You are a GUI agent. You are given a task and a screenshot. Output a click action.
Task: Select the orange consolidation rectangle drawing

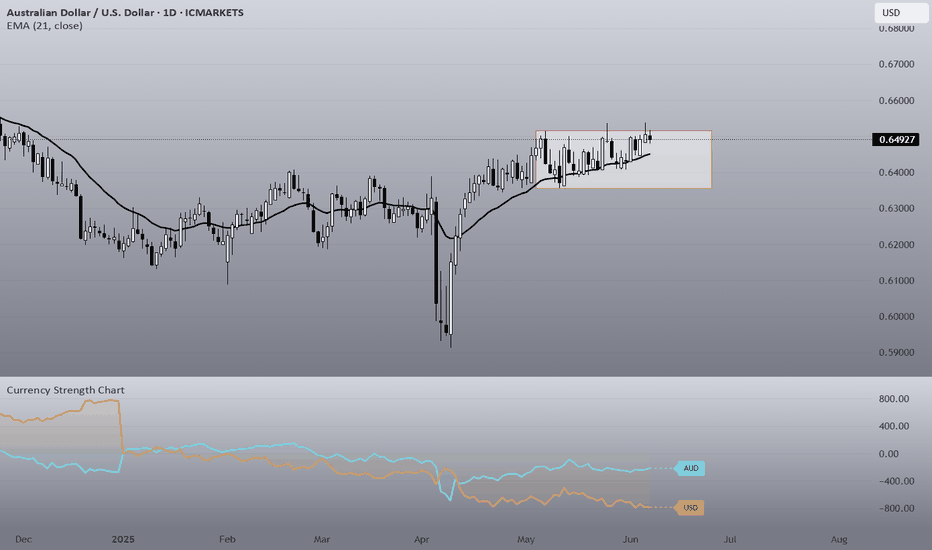coord(624,159)
